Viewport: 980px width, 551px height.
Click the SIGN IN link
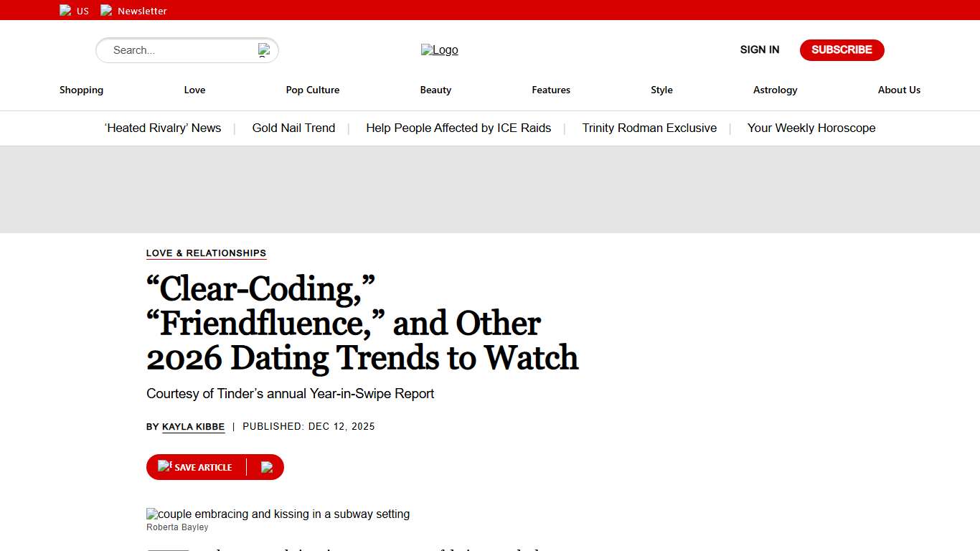click(759, 50)
